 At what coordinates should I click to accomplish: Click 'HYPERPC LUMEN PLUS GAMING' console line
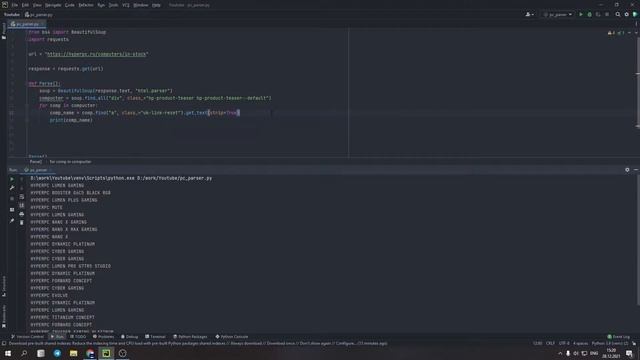pyautogui.click(x=64, y=200)
